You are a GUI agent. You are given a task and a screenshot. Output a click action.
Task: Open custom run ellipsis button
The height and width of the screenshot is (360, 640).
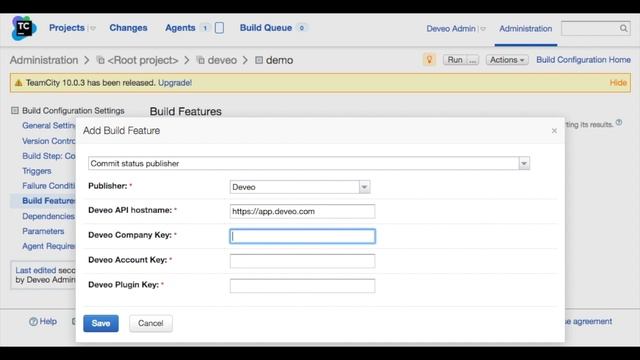472,60
